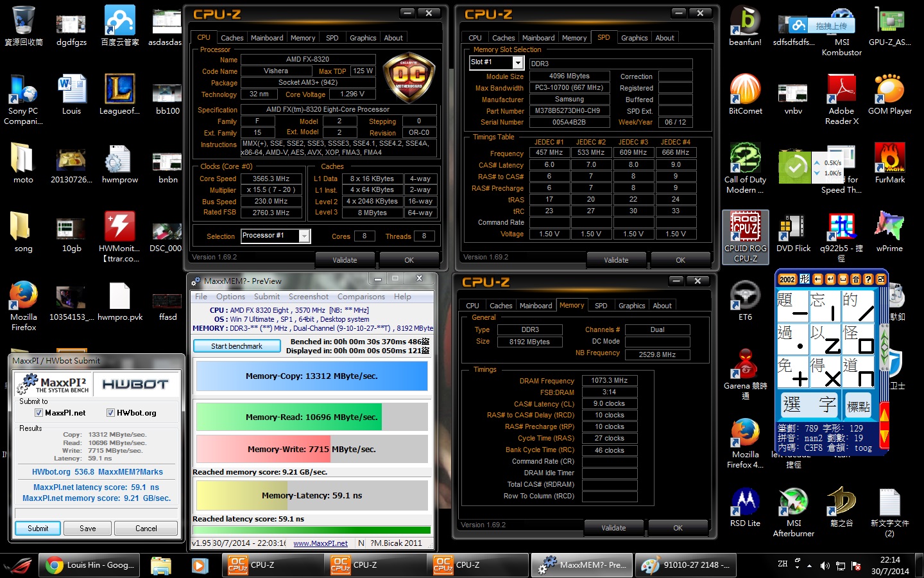This screenshot has height=578, width=924.
Task: Open the Baidu Cloud Manager desktop icon
Action: (x=120, y=26)
